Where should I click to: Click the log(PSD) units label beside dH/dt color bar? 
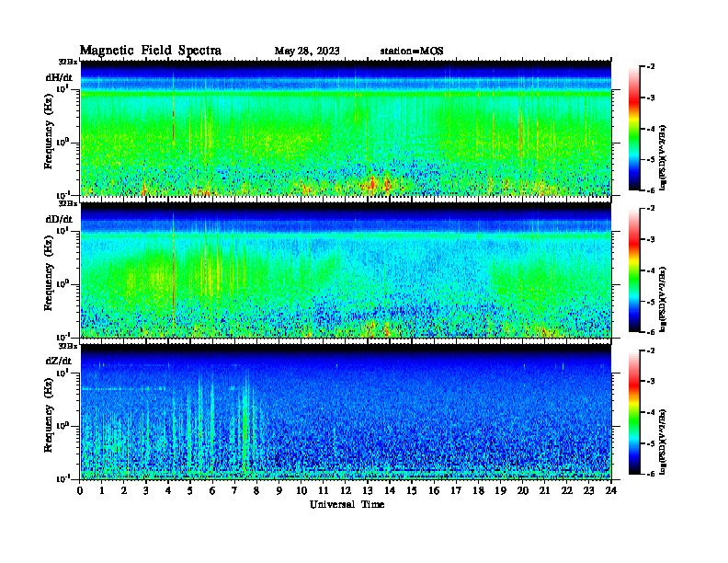pos(663,157)
